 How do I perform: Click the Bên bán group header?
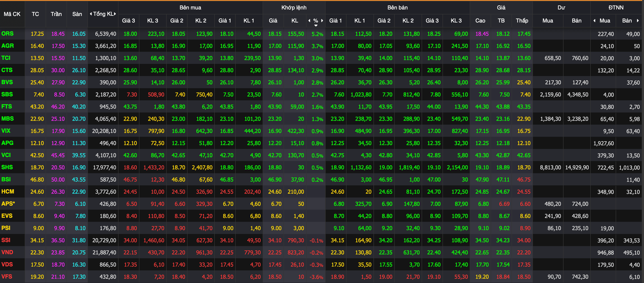[x=398, y=7]
